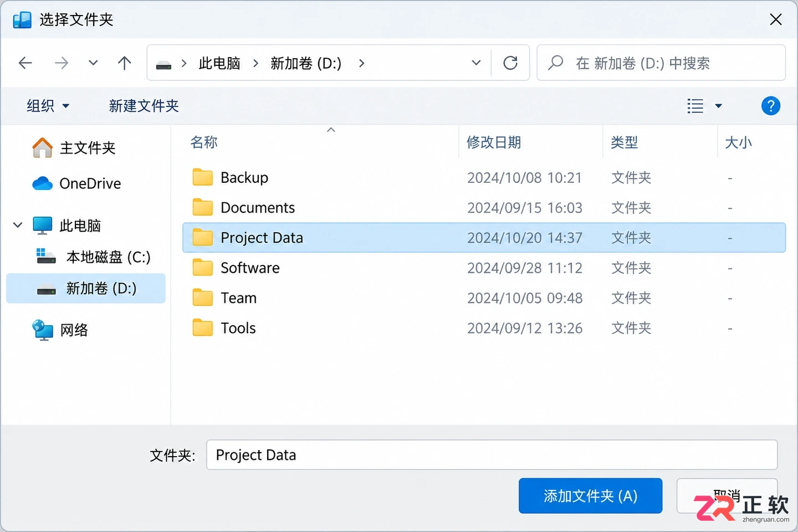
Task: Refresh the folder listing
Action: point(510,63)
